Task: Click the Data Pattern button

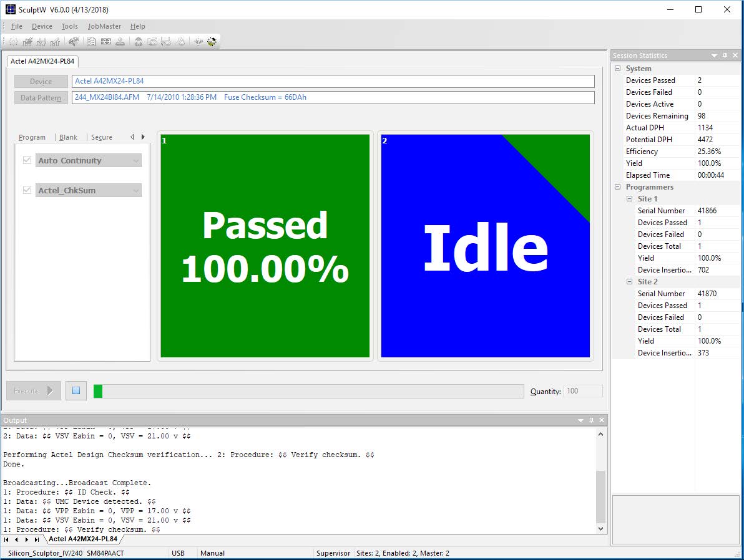Action: (41, 98)
